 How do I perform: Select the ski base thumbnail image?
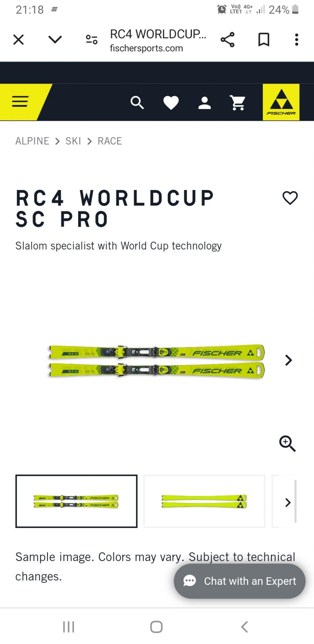[204, 501]
